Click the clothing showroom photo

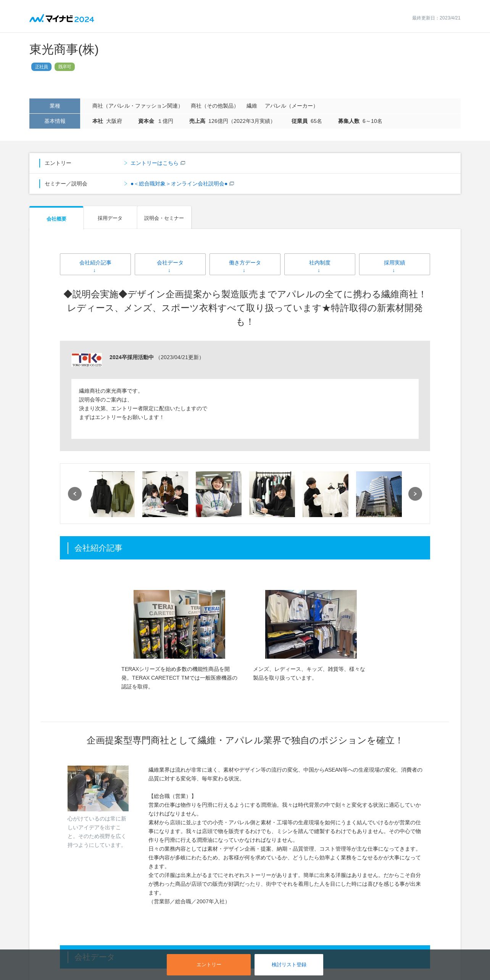click(x=311, y=624)
